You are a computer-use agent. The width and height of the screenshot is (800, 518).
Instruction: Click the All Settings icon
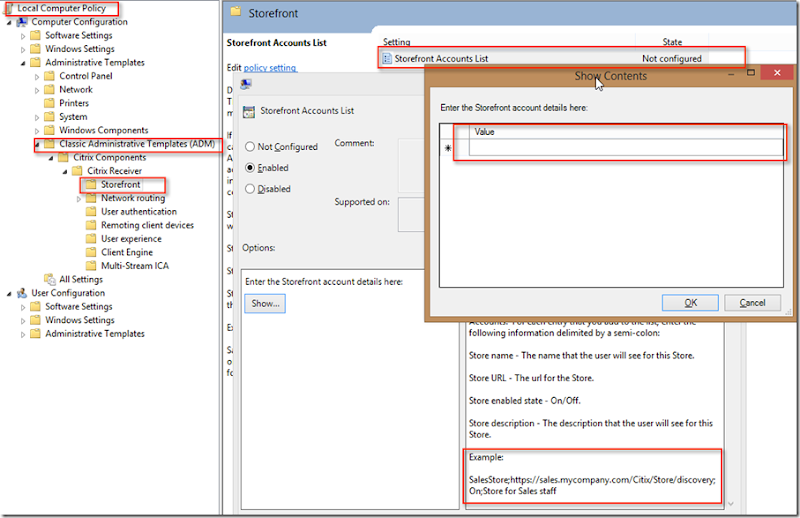coord(50,280)
